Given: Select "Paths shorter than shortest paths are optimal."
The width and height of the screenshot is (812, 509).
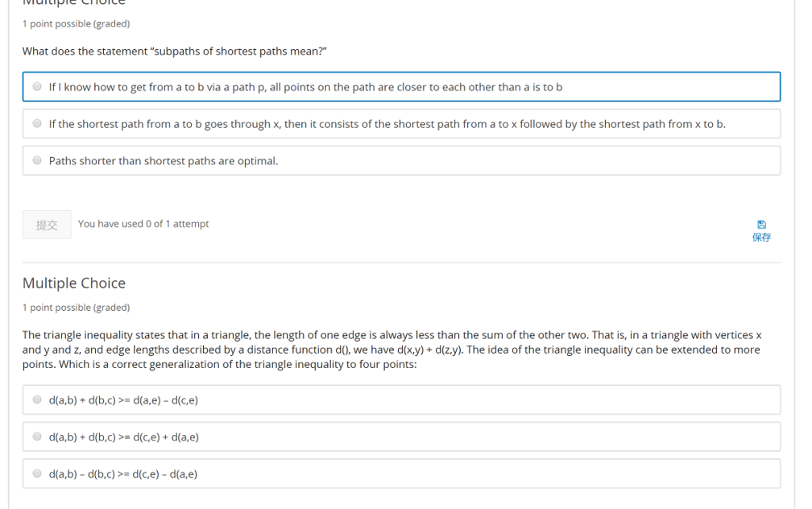Looking at the screenshot, I should click(x=37, y=160).
